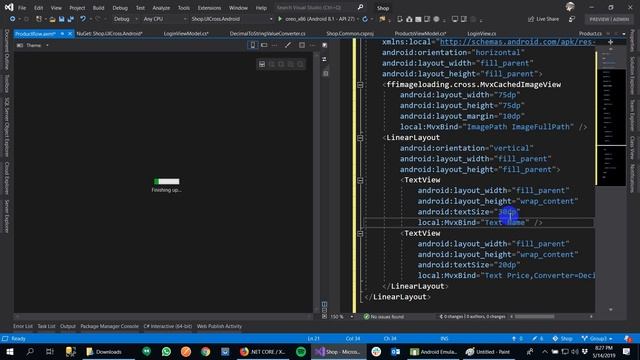Screen dimensions: 640x360
Task: Click the No issues found indicator
Action: 384,317
